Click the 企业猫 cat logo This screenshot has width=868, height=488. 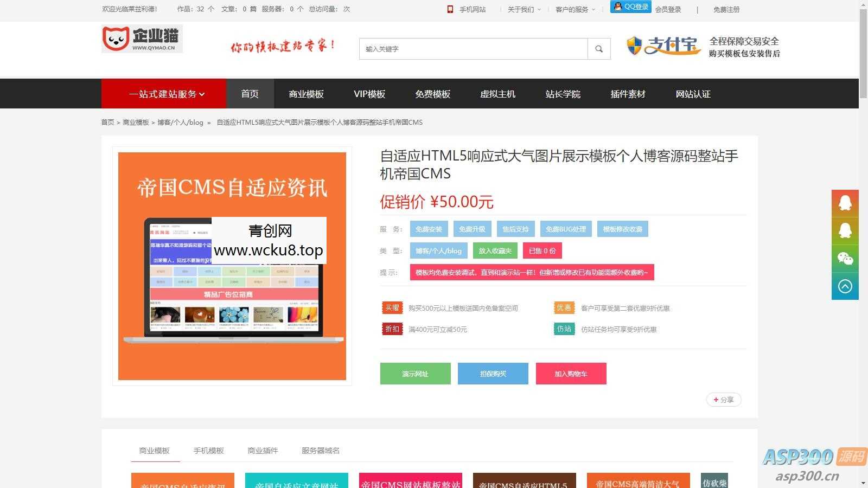(142, 38)
